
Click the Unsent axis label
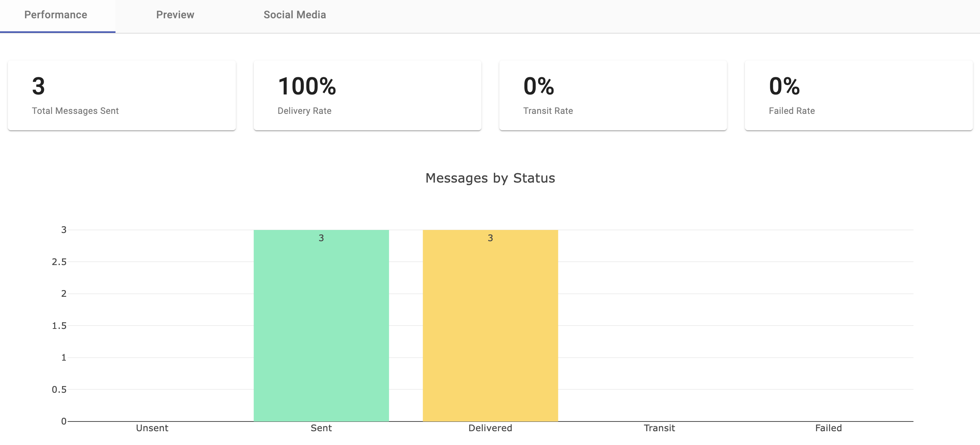point(152,428)
